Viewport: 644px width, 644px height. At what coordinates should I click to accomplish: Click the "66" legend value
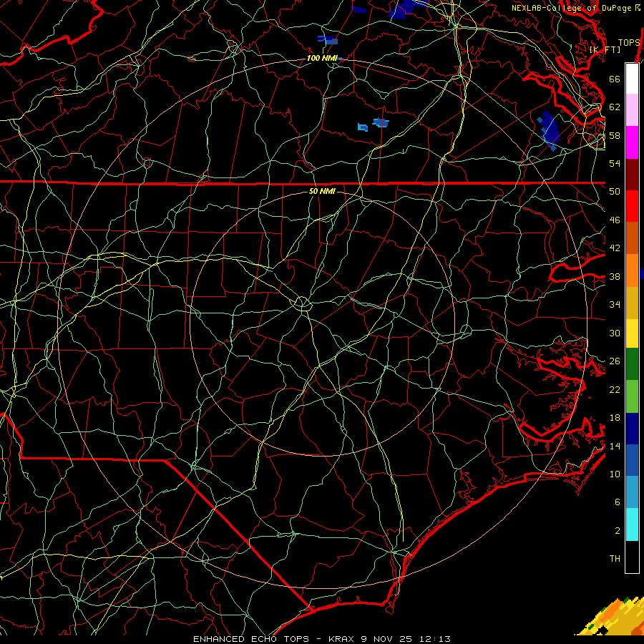(615, 79)
